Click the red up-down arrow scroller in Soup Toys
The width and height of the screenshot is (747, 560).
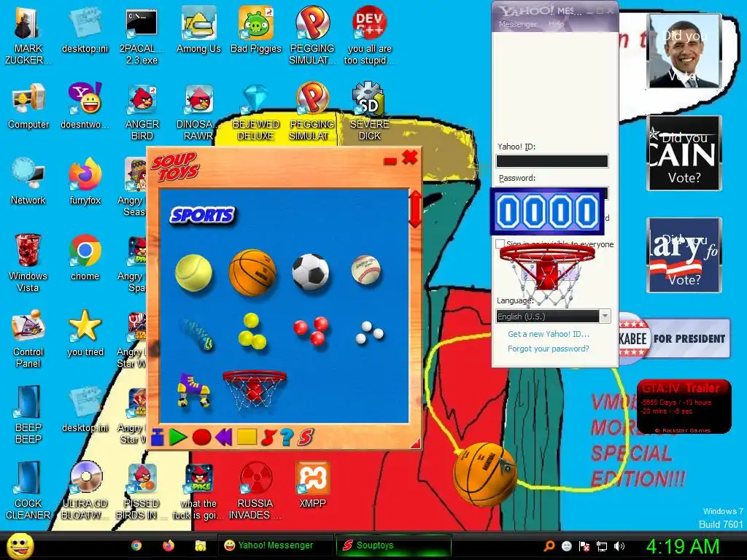pos(415,209)
